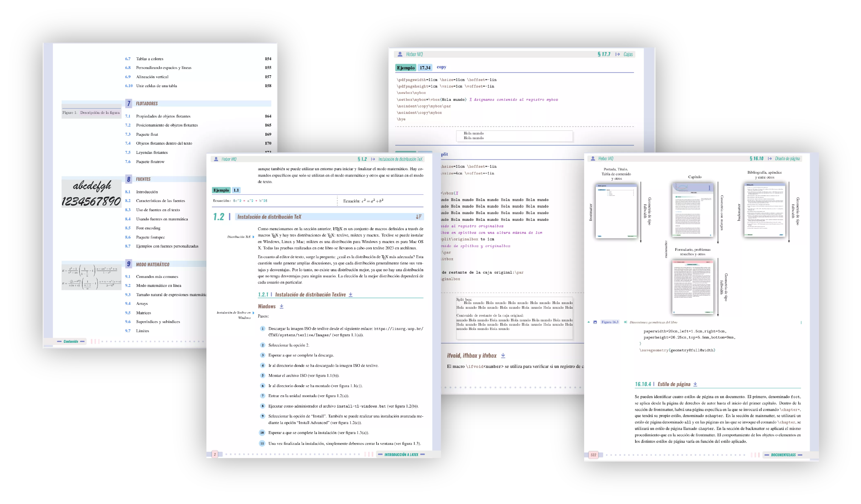The height and width of the screenshot is (504, 861).
Task: Click the download arrow next to Estilo de página
Action: click(x=695, y=384)
